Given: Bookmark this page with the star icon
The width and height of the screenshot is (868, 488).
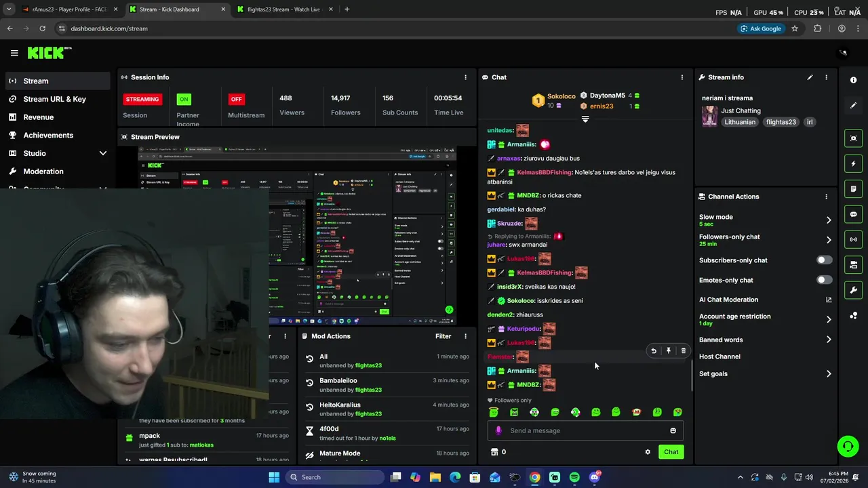Looking at the screenshot, I should pyautogui.click(x=795, y=28).
